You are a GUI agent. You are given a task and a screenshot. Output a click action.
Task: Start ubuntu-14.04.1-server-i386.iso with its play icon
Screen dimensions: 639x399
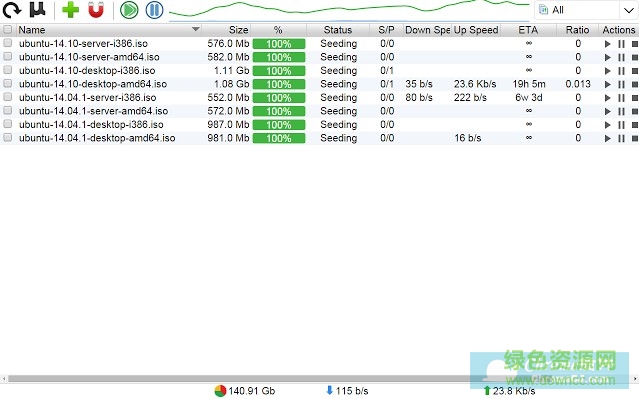coord(608,98)
